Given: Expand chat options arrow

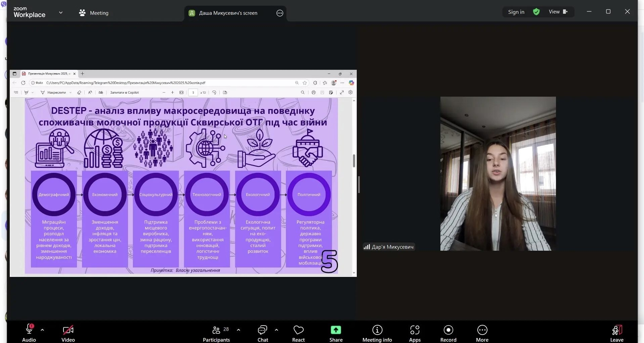Looking at the screenshot, I should pos(276,330).
